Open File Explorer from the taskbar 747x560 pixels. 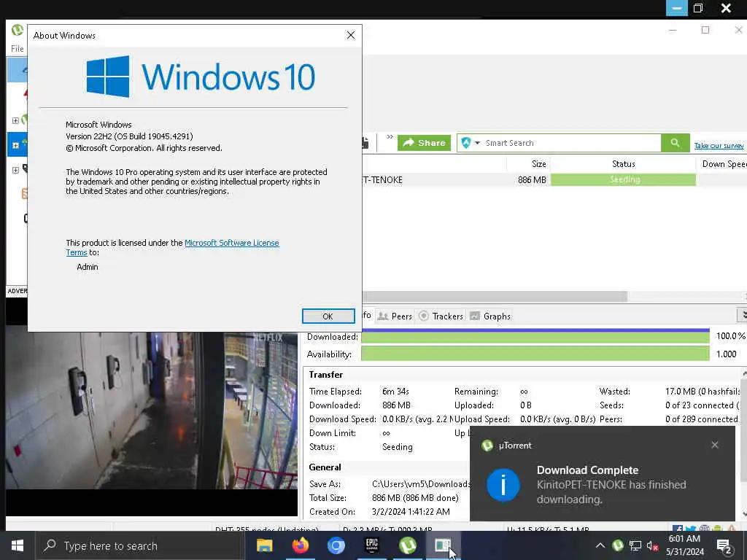[264, 545]
